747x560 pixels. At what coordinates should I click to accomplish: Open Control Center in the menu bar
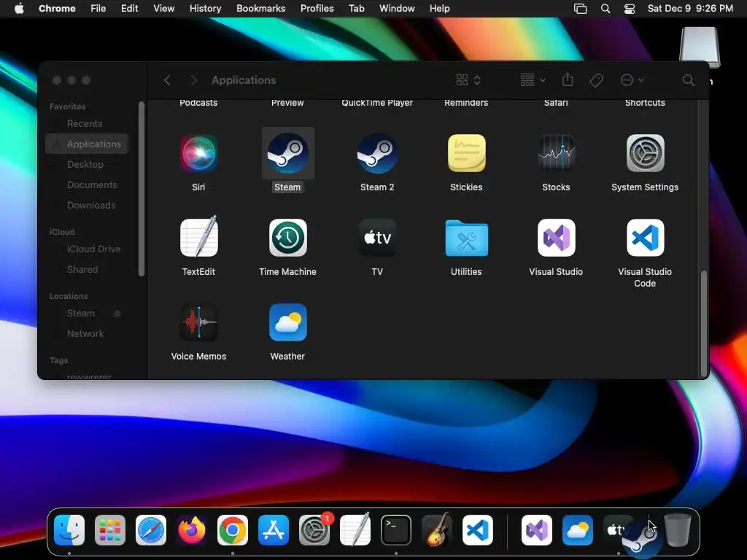pos(630,9)
